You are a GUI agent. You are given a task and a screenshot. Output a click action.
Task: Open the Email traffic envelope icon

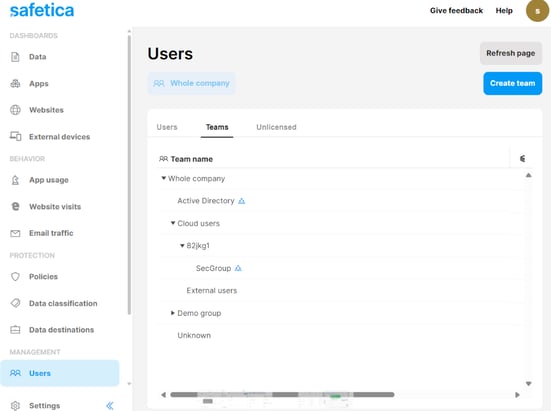(x=15, y=233)
